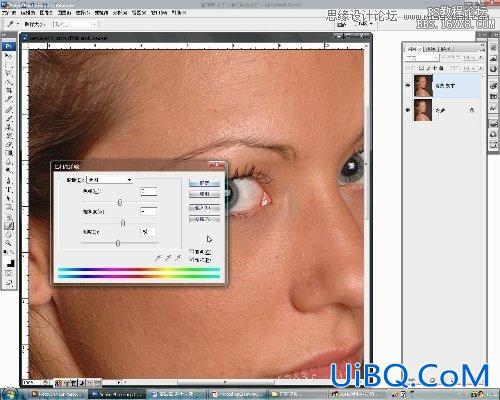The height and width of the screenshot is (400, 500).
Task: Enable the unchecked Colorize checkbox in the dialog
Action: point(191,251)
